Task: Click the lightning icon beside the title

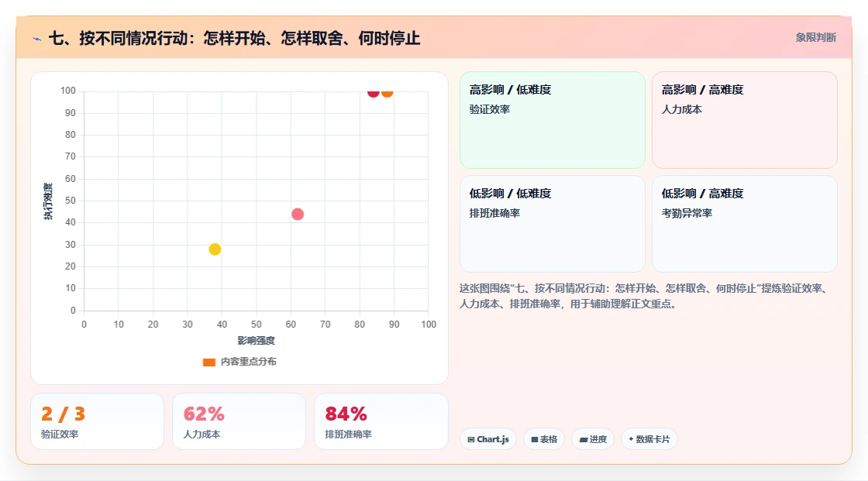Action: pos(37,39)
